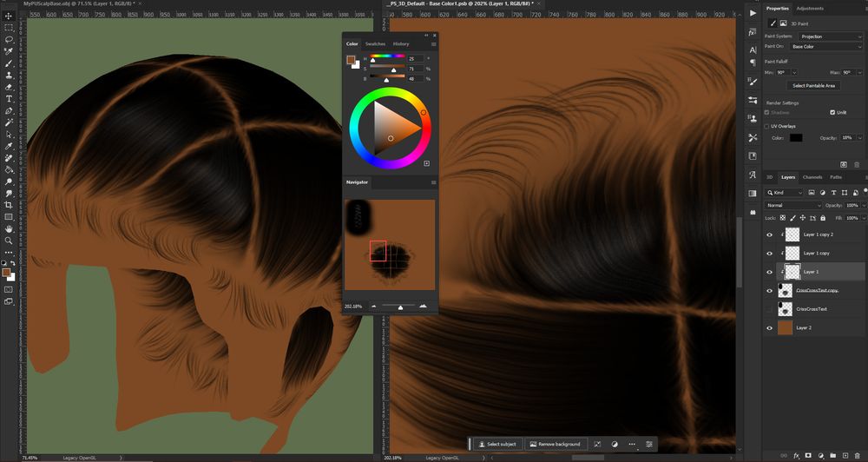Hide Layer 1 visibility eye

coord(769,272)
